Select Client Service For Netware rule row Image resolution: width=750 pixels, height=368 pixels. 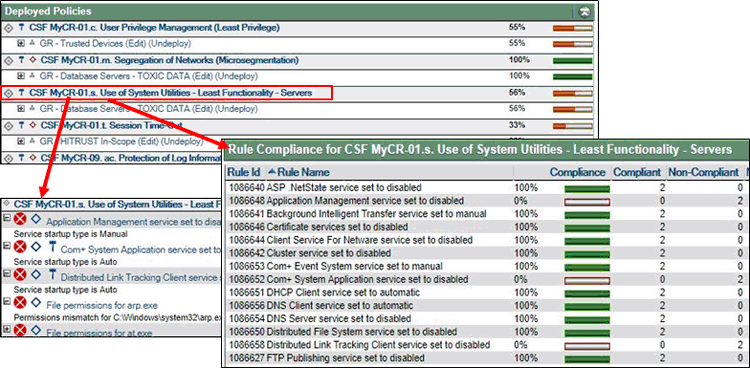(486, 240)
